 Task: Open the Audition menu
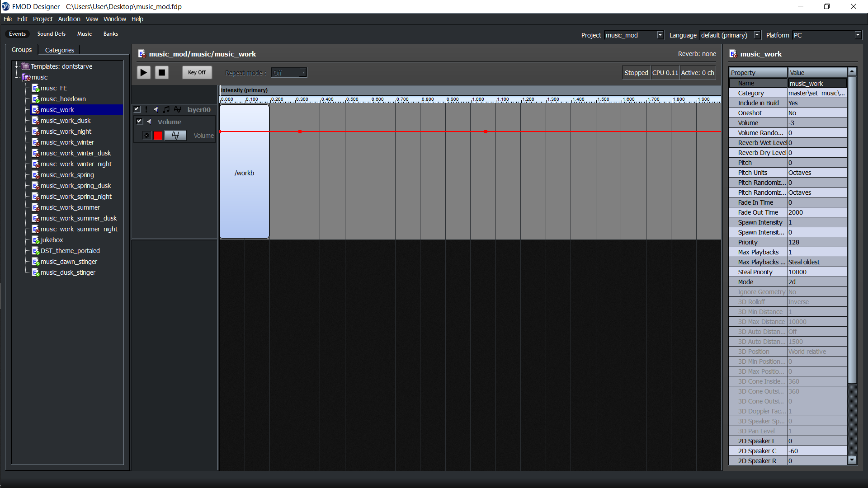pos(69,19)
